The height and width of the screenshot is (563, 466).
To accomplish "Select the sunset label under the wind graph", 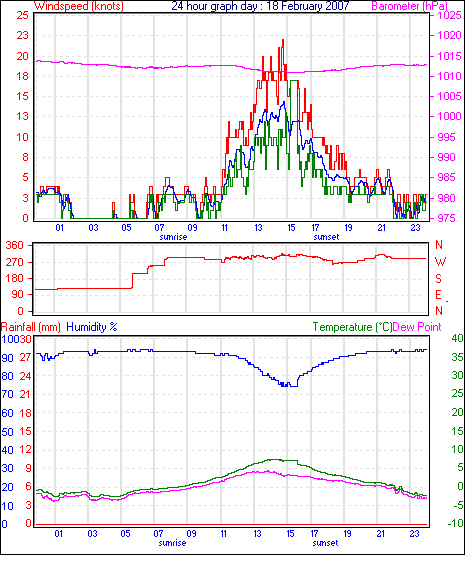I will point(326,237).
